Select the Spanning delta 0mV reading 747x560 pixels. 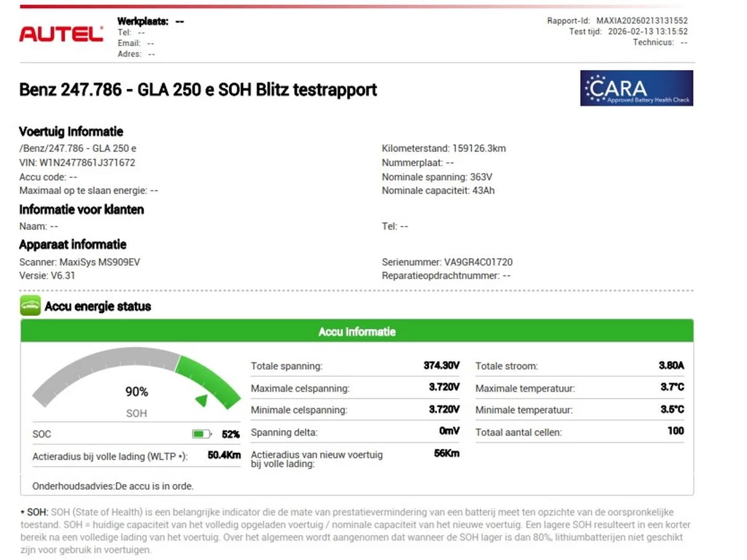coord(449,431)
